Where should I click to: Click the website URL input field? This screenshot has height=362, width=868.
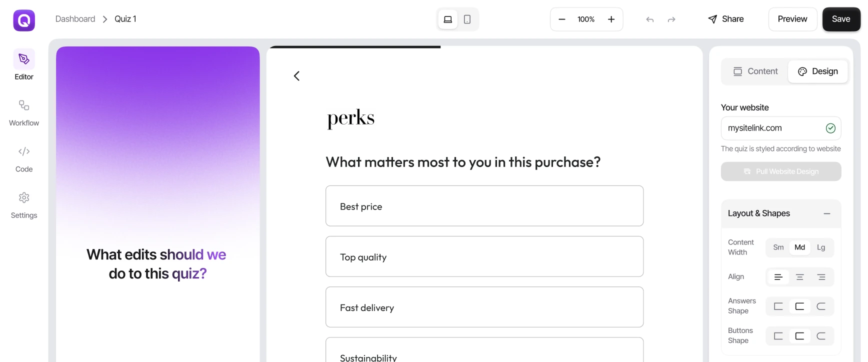coord(780,128)
